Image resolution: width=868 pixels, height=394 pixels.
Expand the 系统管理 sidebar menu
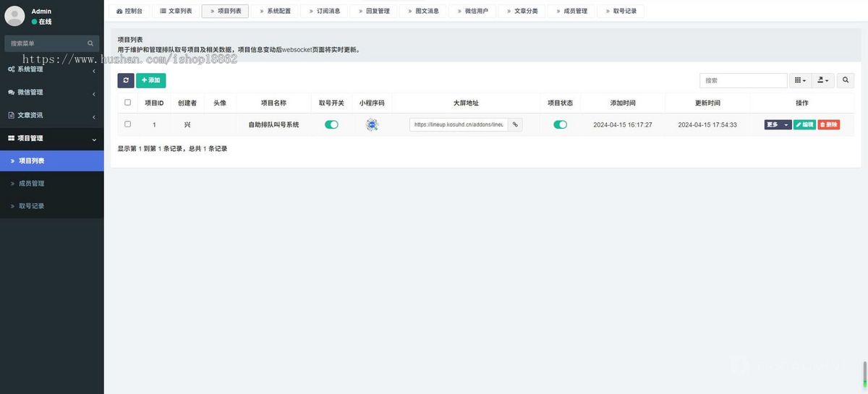point(52,69)
